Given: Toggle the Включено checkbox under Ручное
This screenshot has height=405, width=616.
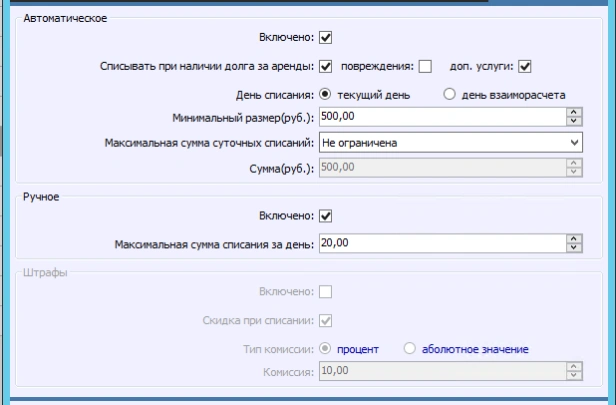Looking at the screenshot, I should pyautogui.click(x=325, y=216).
